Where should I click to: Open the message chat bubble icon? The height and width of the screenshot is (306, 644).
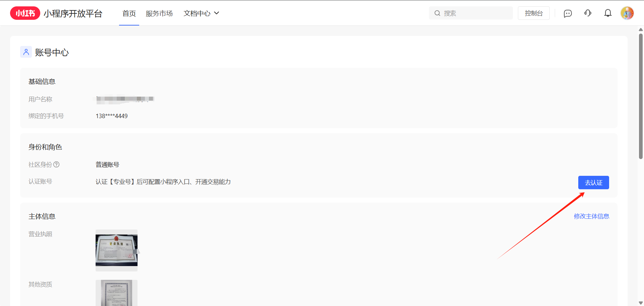568,13
